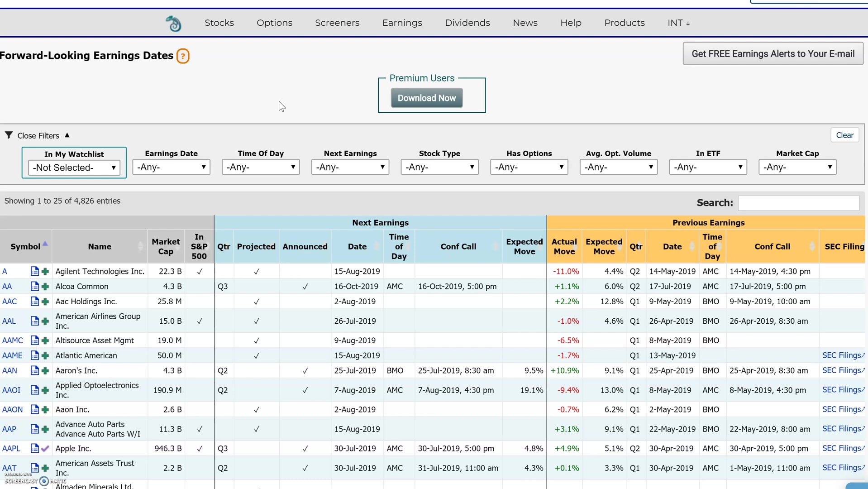Screen dimensions: 868x489
Task: Sort the table by Symbol column
Action: tap(26, 246)
